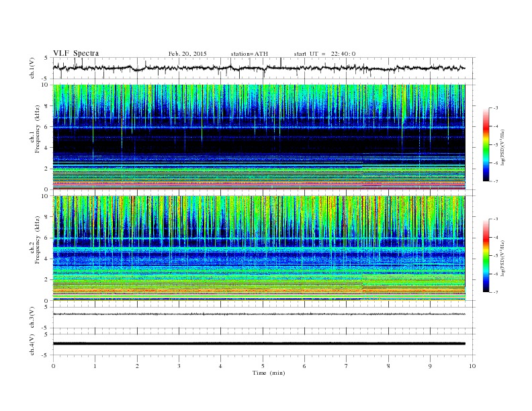Click the "ch.3(V)" axis label
532x411 pixels.
(32, 318)
